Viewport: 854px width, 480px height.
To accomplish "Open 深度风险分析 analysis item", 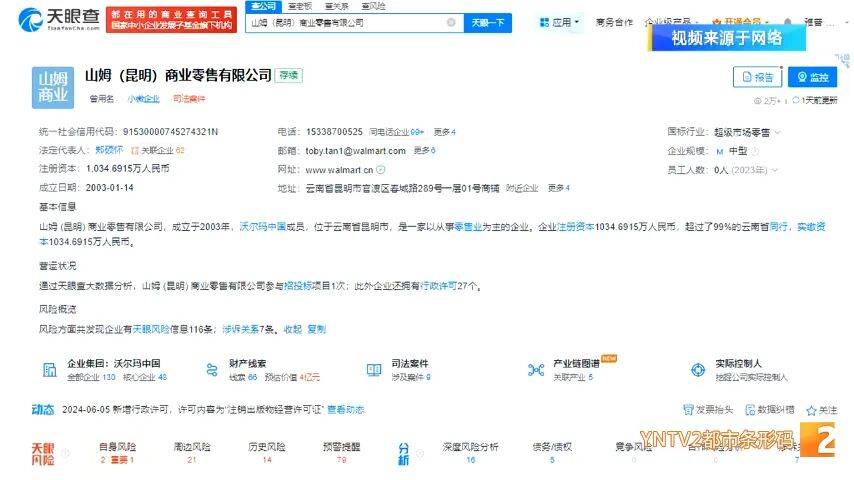I will tap(471, 452).
